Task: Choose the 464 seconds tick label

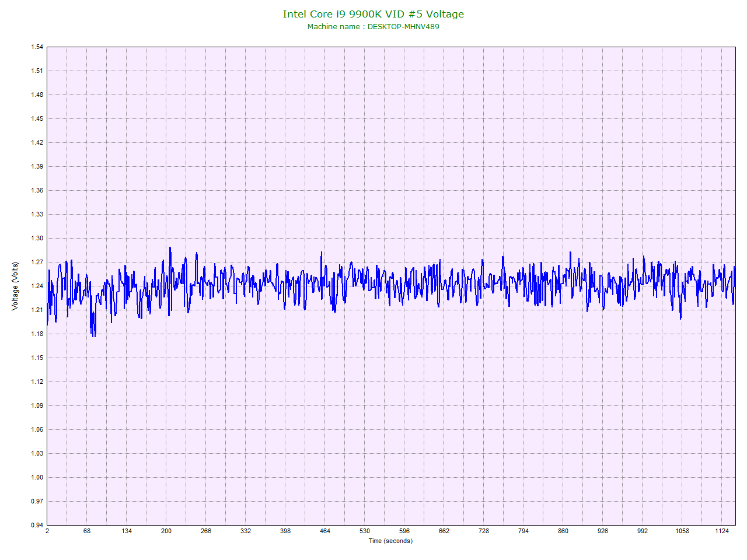Action: coord(325,531)
